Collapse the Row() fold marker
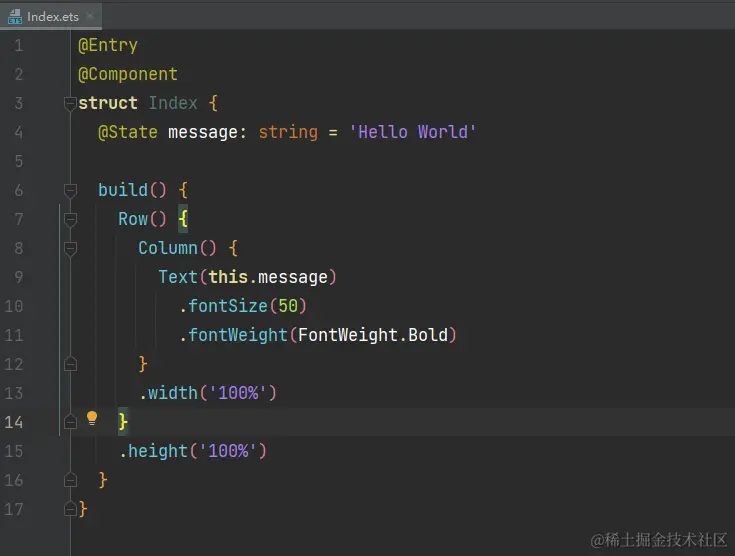Screen dimensions: 735x556 [x=70, y=219]
